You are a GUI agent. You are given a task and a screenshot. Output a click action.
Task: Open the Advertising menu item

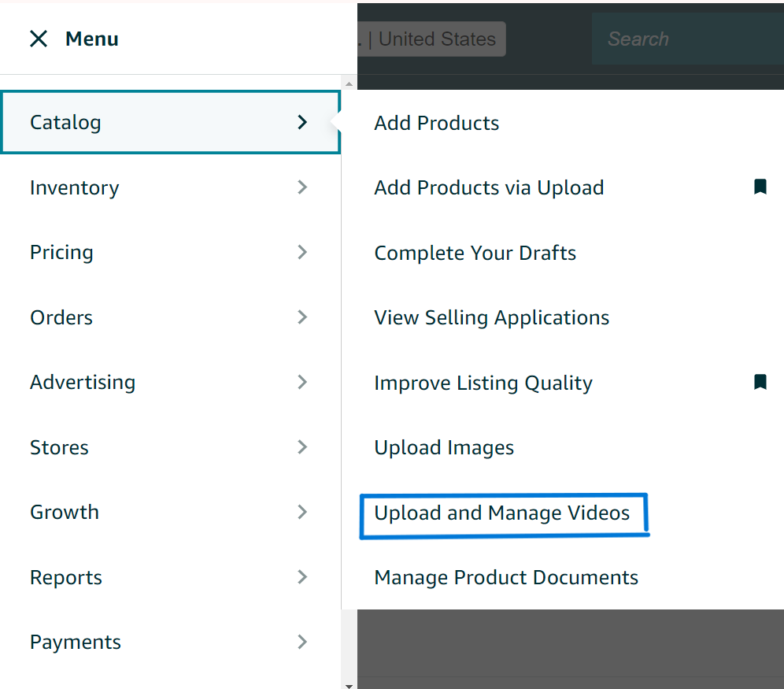(x=83, y=383)
